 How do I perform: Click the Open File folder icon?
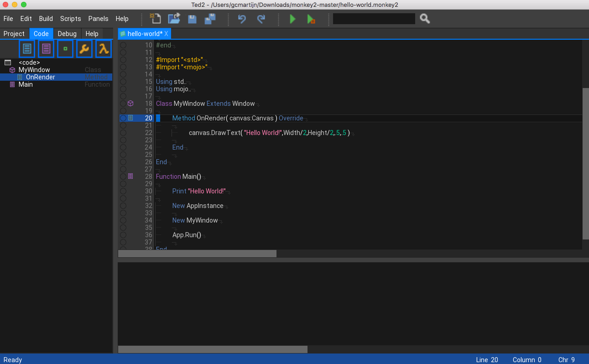point(174,19)
